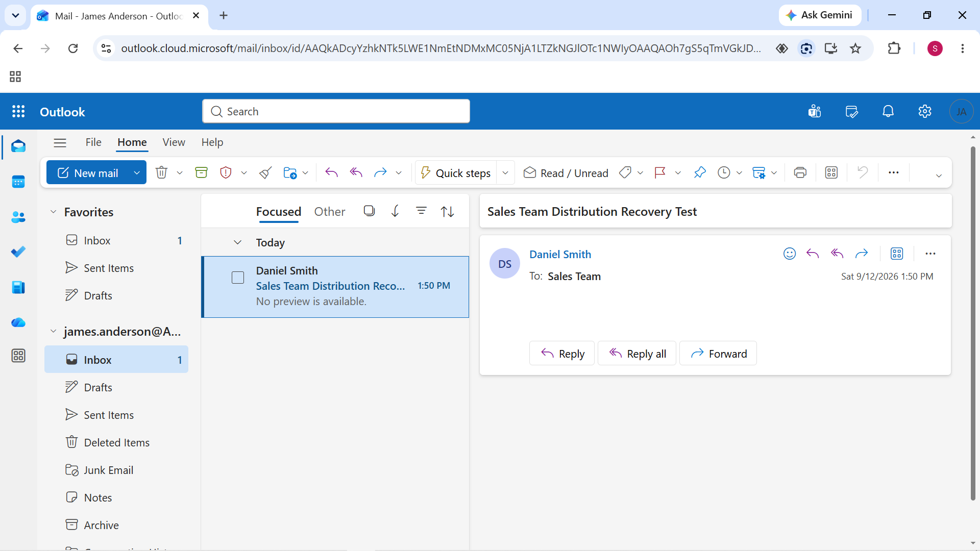Open the File menu

pyautogui.click(x=93, y=142)
